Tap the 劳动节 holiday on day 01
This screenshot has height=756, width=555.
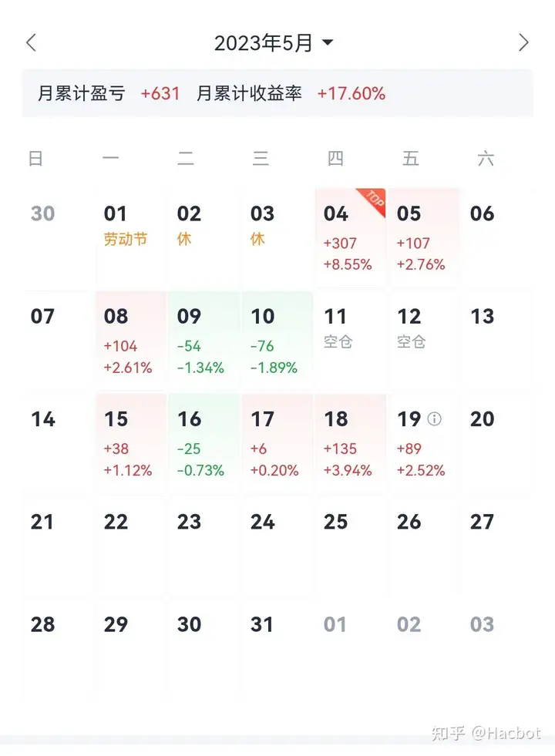click(126, 239)
